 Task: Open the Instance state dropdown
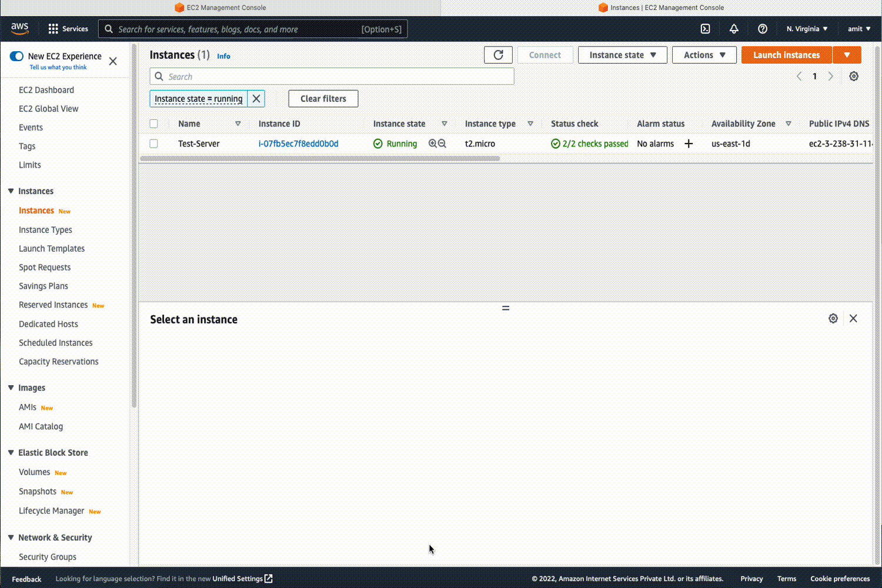tap(622, 55)
